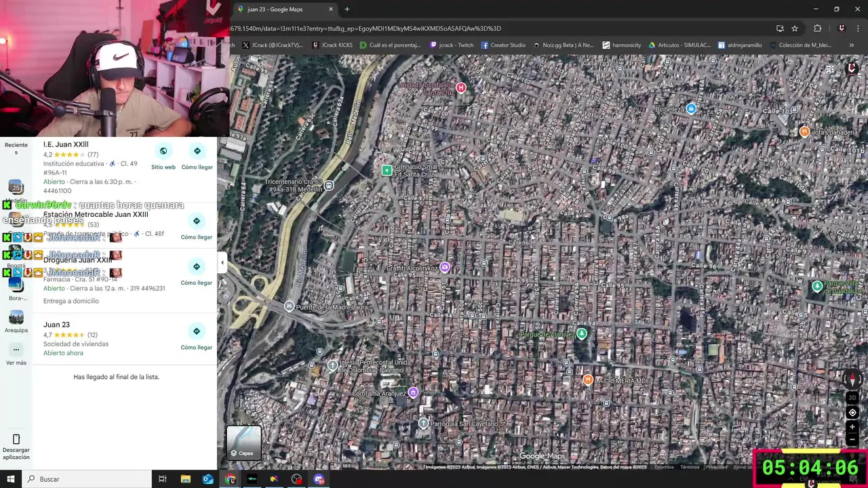Open the Capas layers thumbnail
This screenshot has width=868, height=488.
243,443
